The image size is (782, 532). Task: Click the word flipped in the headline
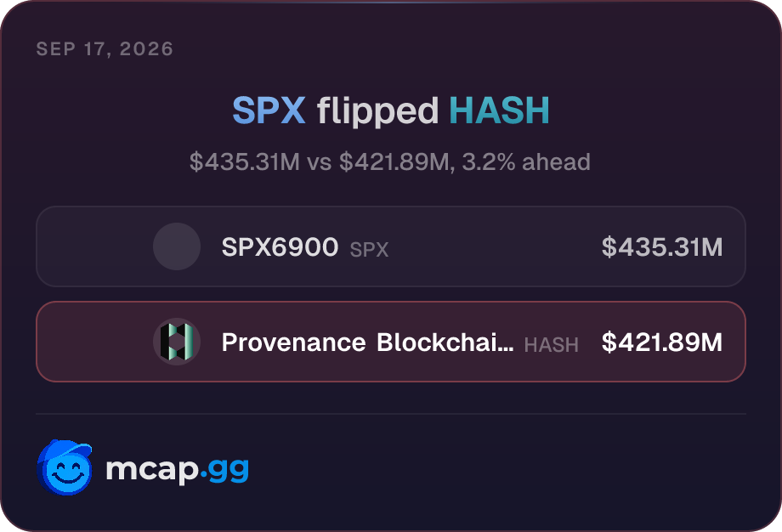click(377, 111)
